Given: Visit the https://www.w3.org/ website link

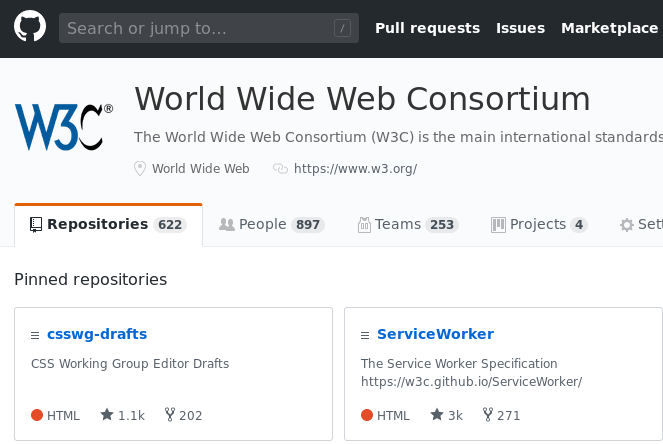Looking at the screenshot, I should 355,169.
